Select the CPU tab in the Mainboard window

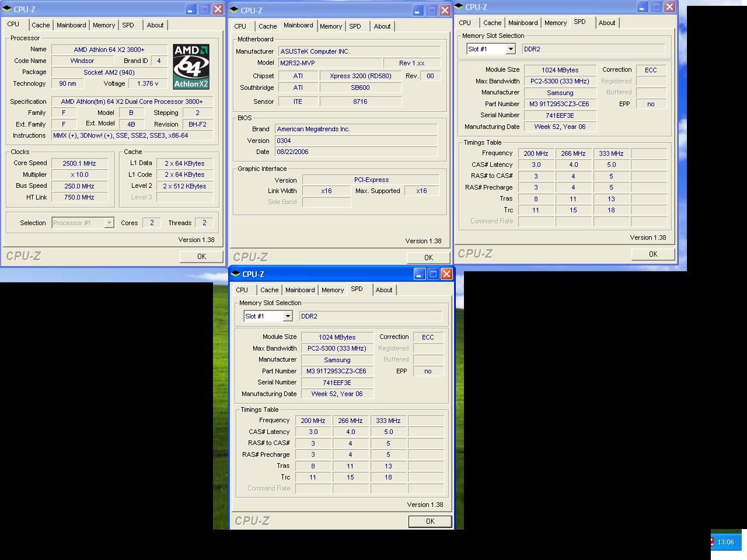pyautogui.click(x=240, y=26)
